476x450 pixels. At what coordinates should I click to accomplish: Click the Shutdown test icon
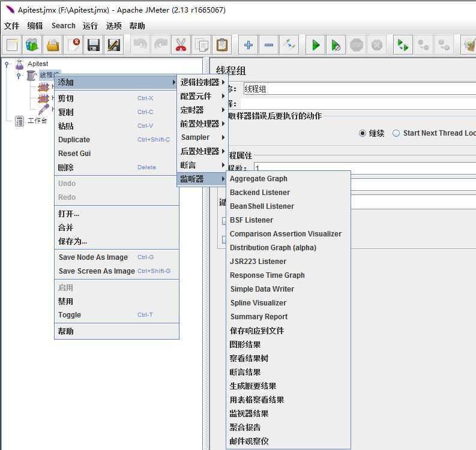377,45
